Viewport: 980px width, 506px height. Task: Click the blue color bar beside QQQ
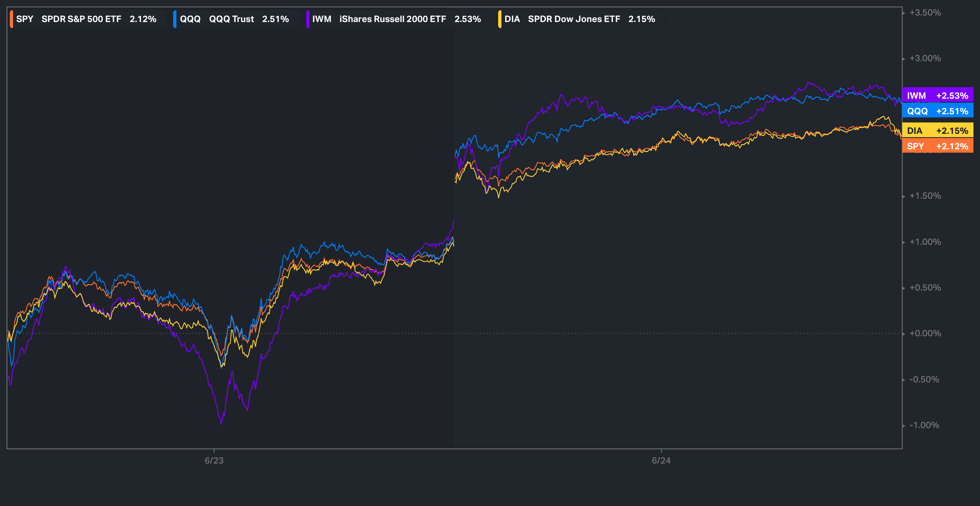click(x=175, y=19)
